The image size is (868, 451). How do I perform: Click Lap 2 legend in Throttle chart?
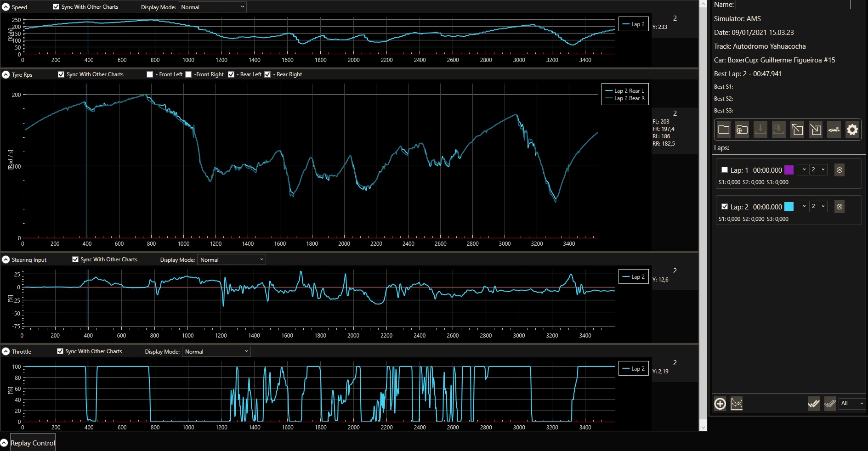click(x=633, y=368)
